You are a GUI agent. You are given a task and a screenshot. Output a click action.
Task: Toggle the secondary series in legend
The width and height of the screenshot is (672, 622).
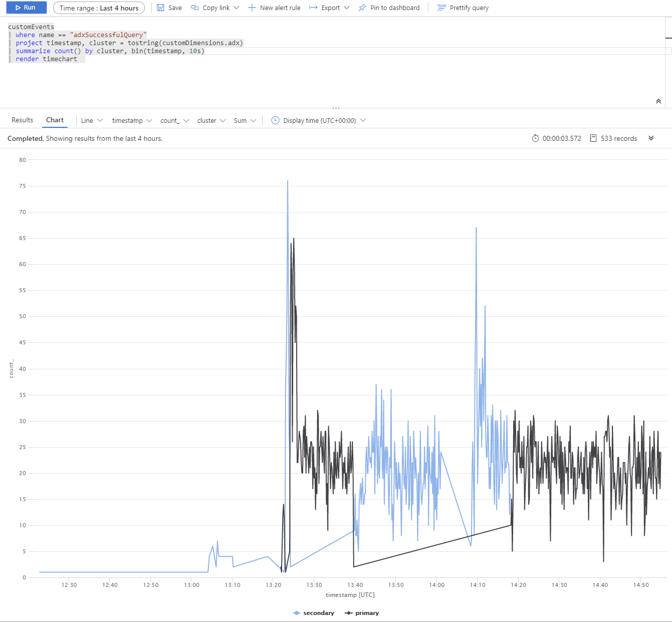tap(314, 613)
